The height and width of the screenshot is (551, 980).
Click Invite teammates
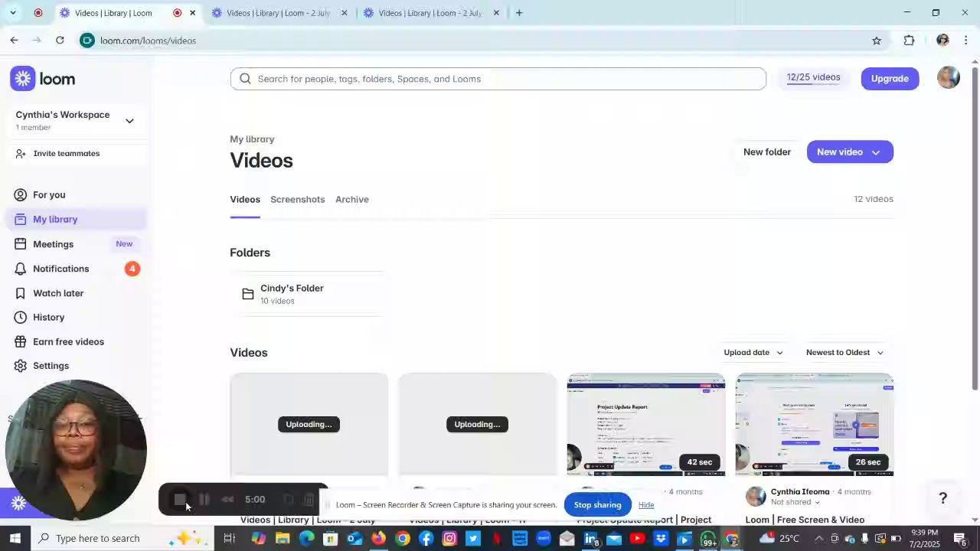(66, 153)
